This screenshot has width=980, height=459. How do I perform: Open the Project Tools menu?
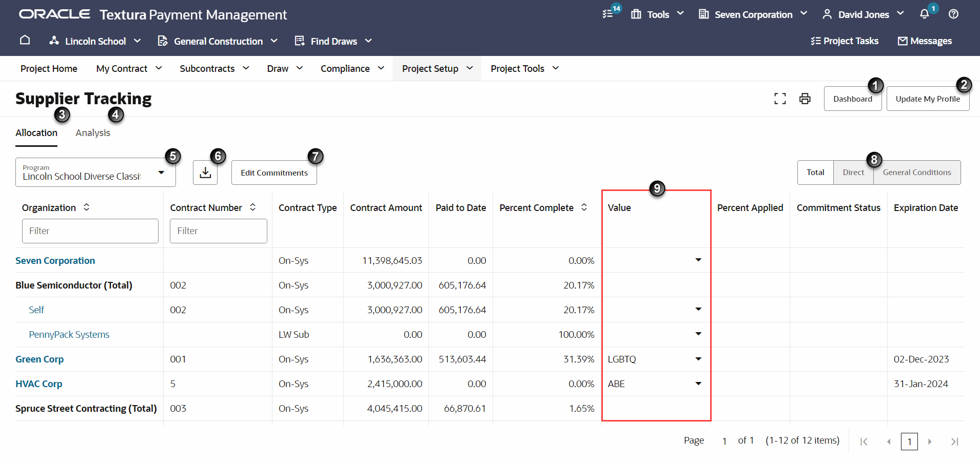coord(525,68)
